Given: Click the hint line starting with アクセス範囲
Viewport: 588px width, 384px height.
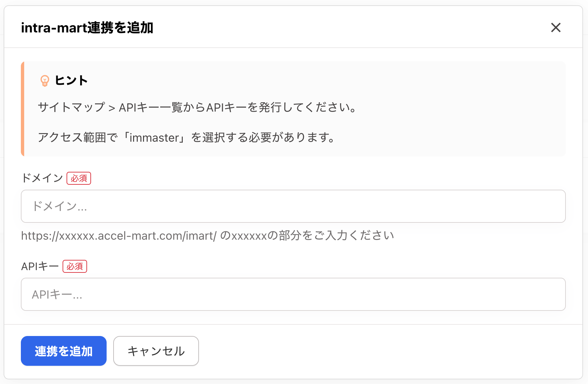Looking at the screenshot, I should coord(186,137).
